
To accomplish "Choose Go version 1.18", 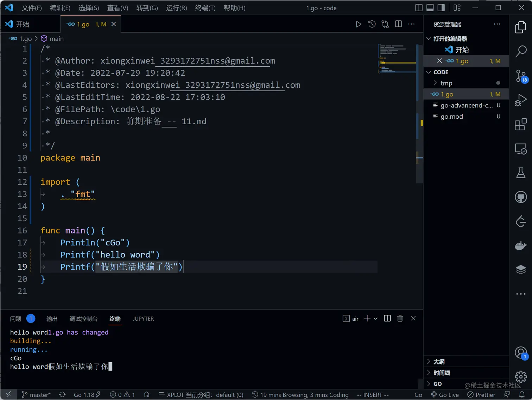I will click(x=87, y=395).
